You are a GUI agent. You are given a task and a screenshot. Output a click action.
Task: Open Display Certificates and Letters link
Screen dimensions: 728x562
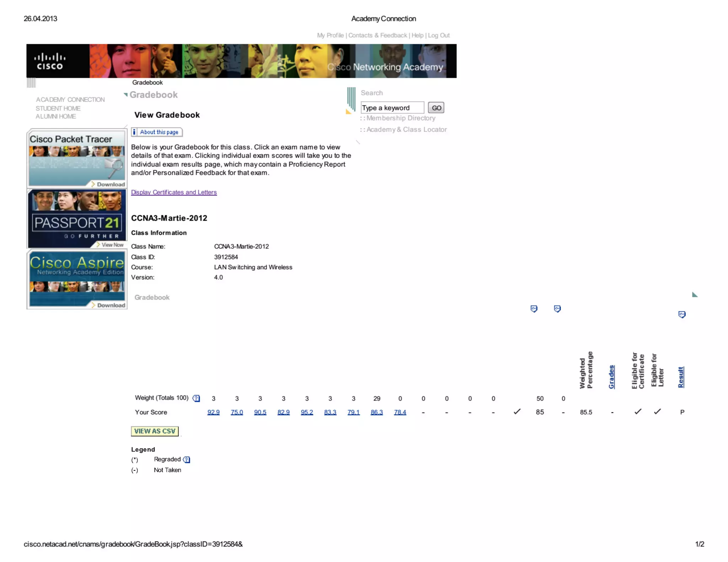tap(174, 192)
